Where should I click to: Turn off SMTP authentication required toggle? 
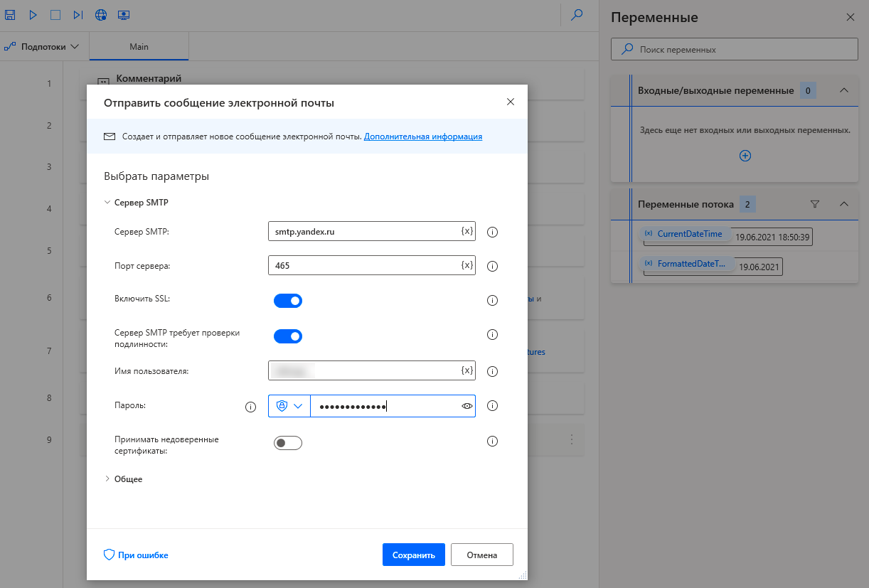(288, 336)
